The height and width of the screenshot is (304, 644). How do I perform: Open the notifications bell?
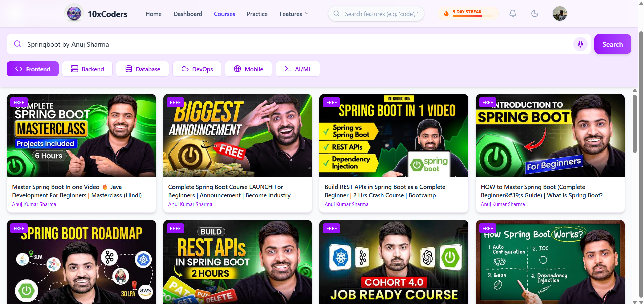tap(513, 14)
